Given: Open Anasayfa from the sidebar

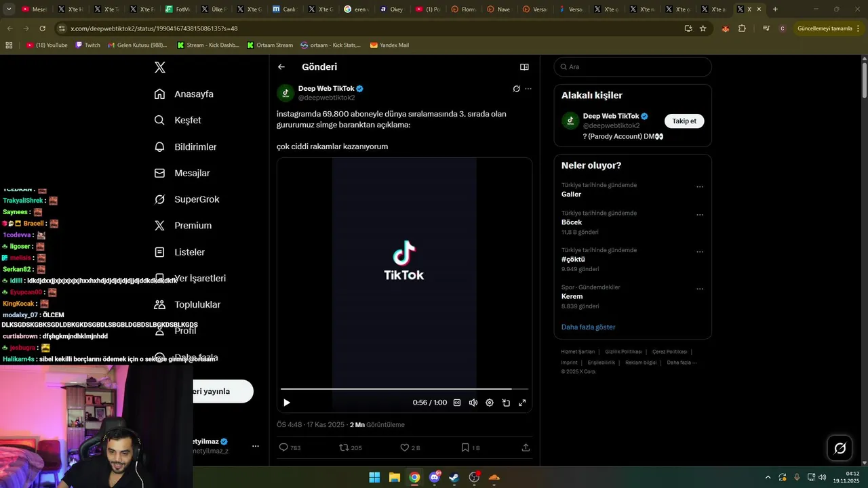Looking at the screenshot, I should pyautogui.click(x=184, y=94).
